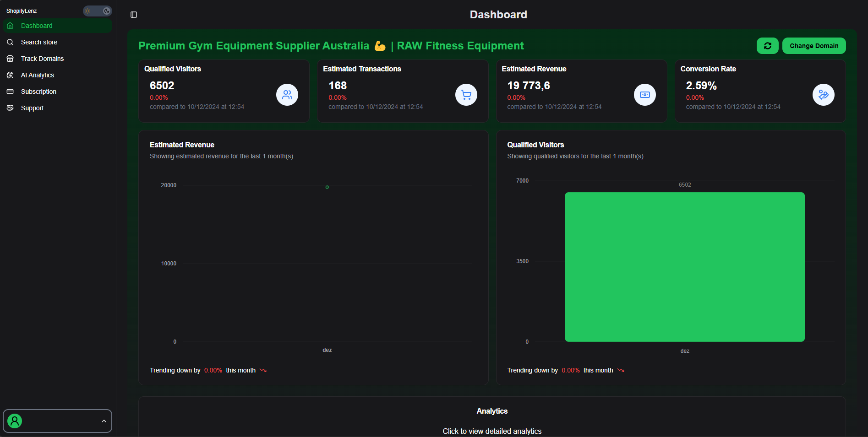Click the green user avatar icon
This screenshot has height=437, width=868.
pos(15,421)
